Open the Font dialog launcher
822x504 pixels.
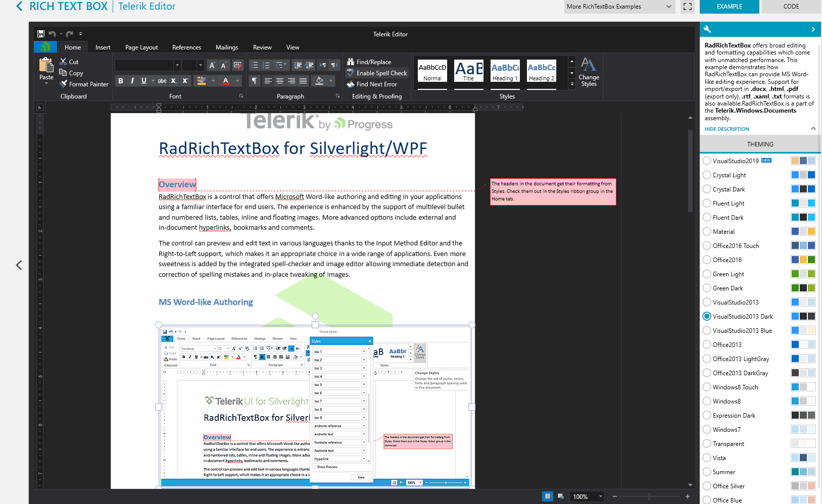[x=241, y=96]
